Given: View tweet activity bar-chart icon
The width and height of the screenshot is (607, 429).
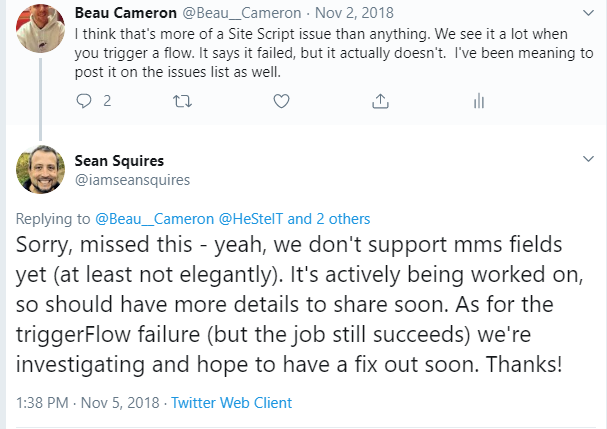Looking at the screenshot, I should 479,101.
